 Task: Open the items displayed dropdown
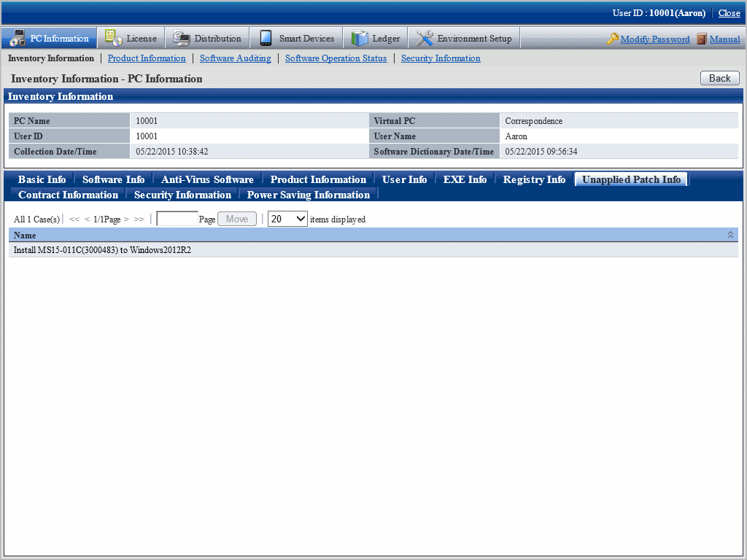287,219
